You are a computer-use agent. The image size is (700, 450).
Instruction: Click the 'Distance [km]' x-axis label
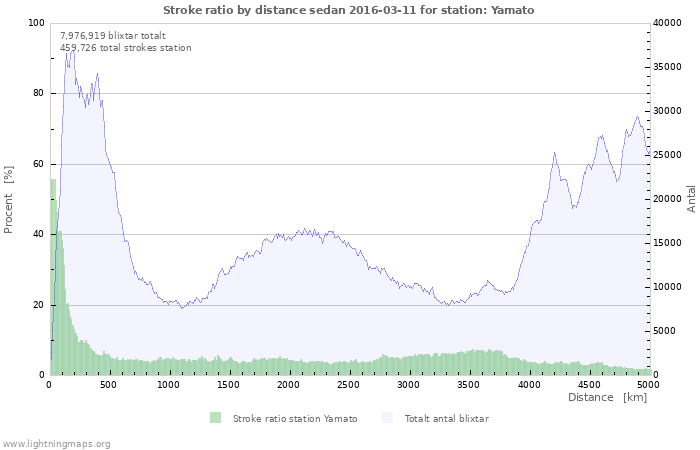[x=607, y=397]
